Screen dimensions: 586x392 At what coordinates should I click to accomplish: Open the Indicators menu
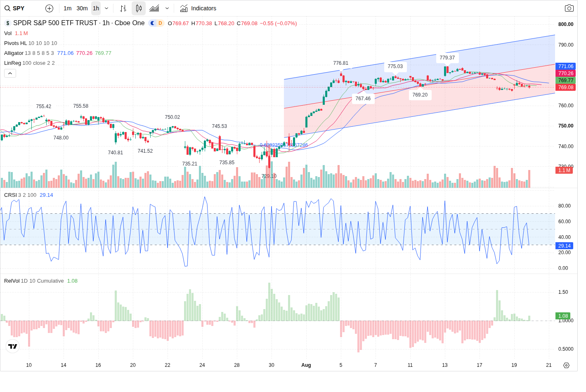(198, 8)
